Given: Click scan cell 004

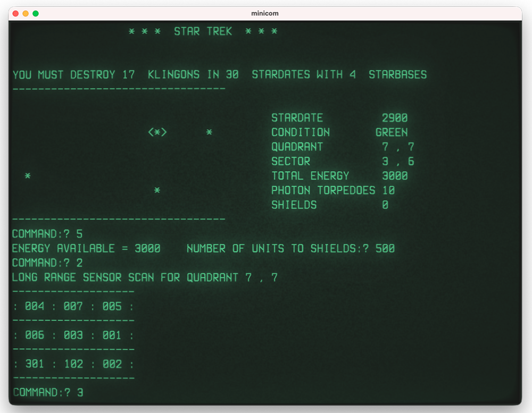Looking at the screenshot, I should coord(35,306).
